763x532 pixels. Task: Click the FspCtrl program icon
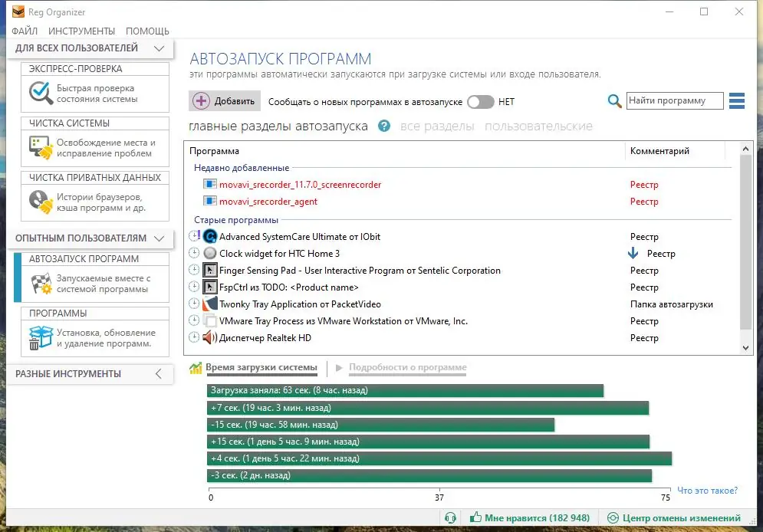[209, 287]
